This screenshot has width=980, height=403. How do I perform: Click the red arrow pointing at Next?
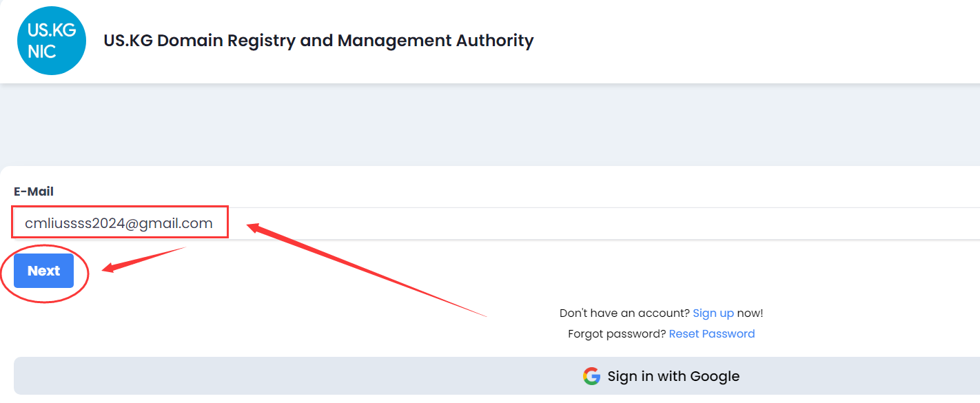tap(141, 259)
